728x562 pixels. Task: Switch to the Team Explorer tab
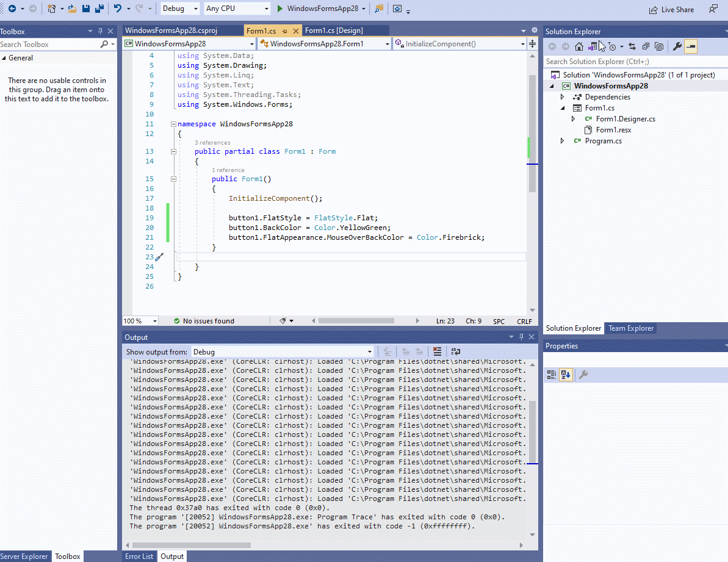[631, 328]
